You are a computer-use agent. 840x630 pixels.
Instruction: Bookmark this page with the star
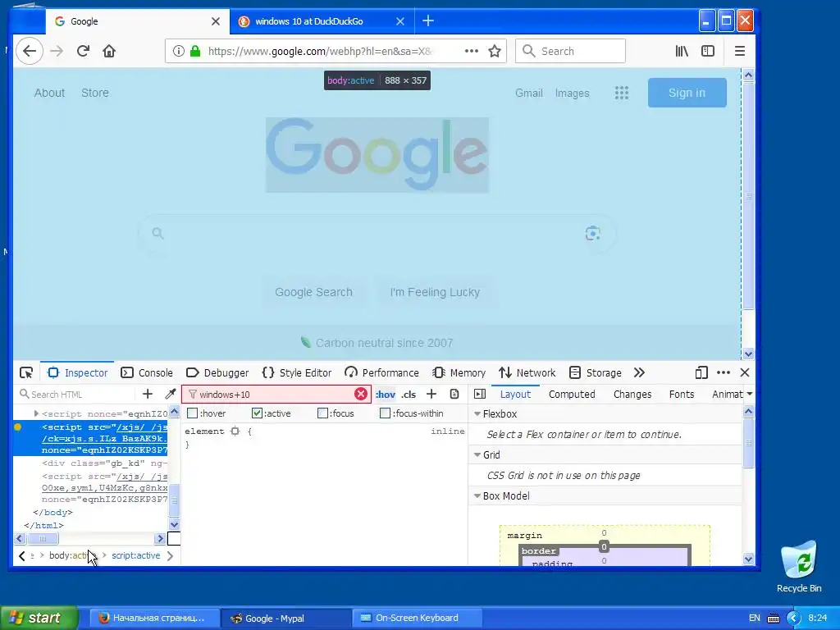click(495, 51)
